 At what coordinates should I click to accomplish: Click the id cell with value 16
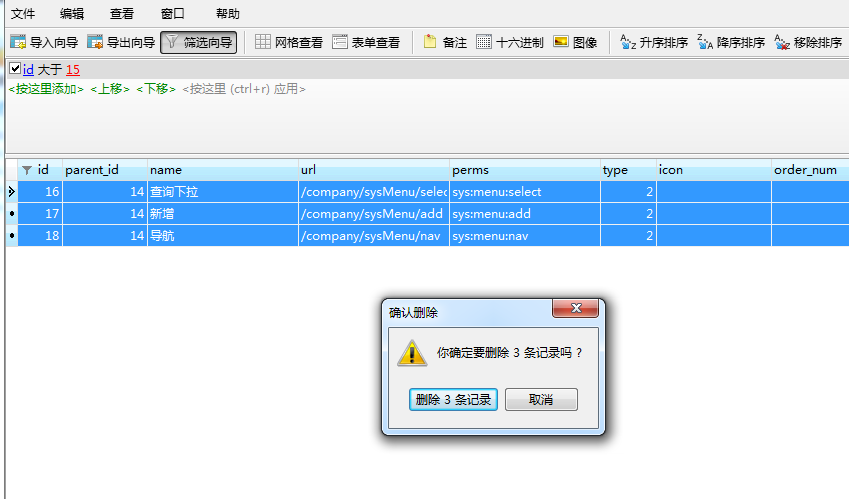point(40,192)
